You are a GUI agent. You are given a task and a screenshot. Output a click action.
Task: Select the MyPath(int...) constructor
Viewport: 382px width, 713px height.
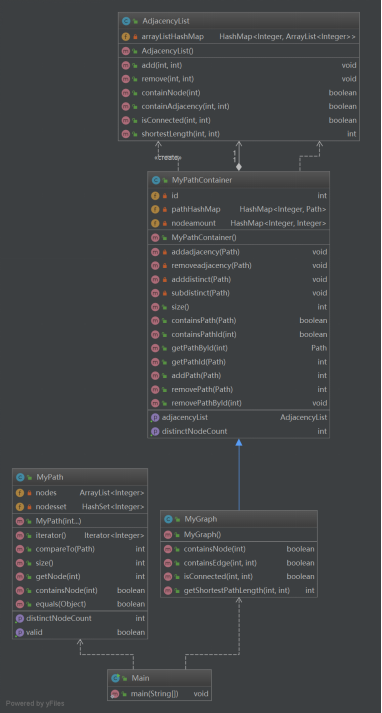[x=80, y=521]
